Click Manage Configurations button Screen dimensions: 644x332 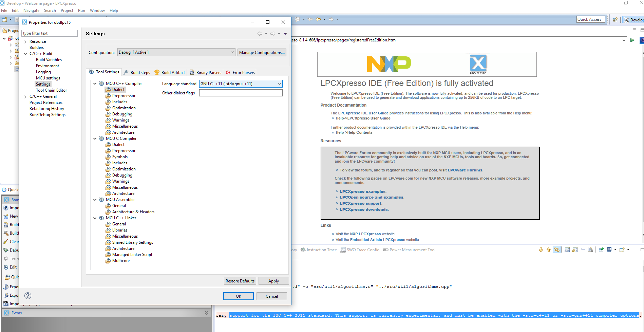coord(262,52)
